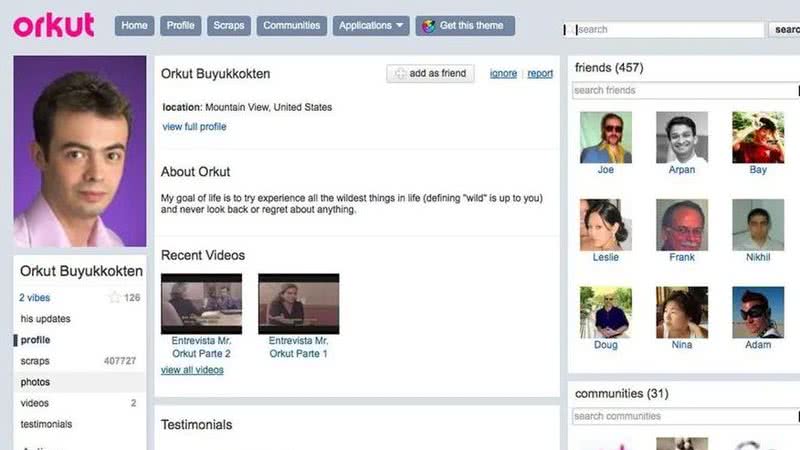The image size is (800, 450).
Task: Open Leslie's friend avatar
Action: (x=606, y=225)
